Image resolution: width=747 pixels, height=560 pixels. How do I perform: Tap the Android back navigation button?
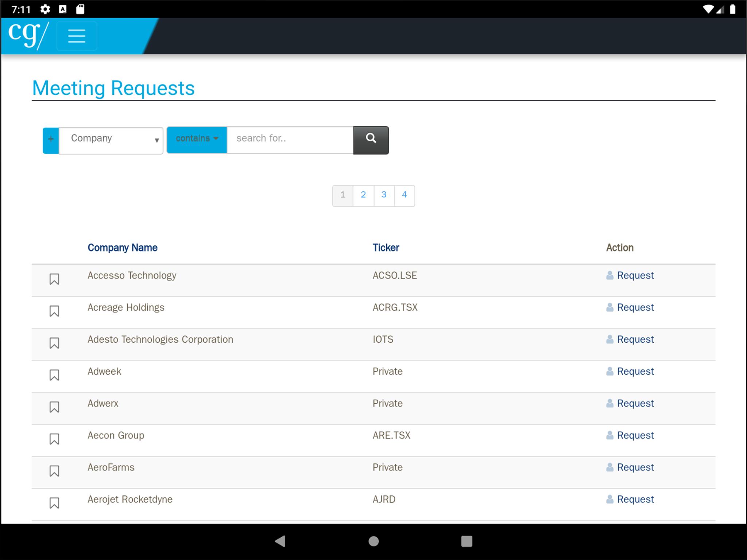pyautogui.click(x=280, y=541)
